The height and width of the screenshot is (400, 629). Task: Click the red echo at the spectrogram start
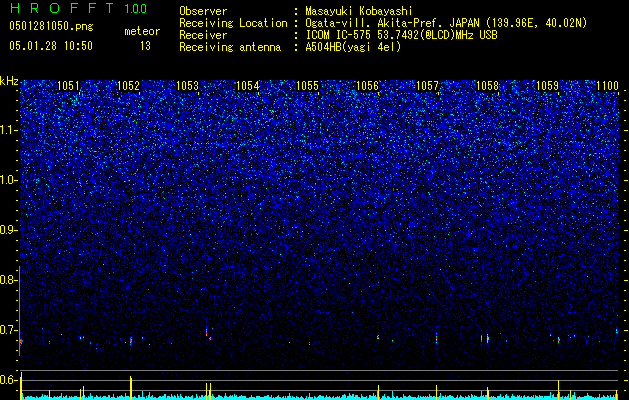[21, 341]
